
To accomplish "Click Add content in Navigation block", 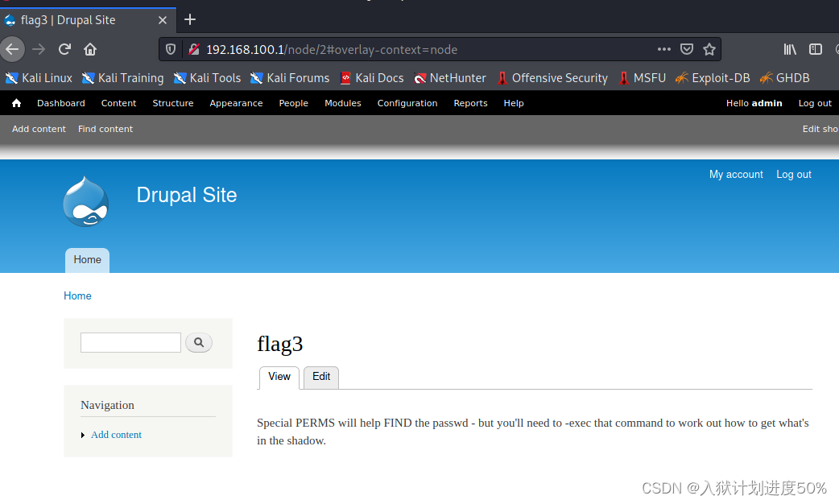I will (x=116, y=435).
